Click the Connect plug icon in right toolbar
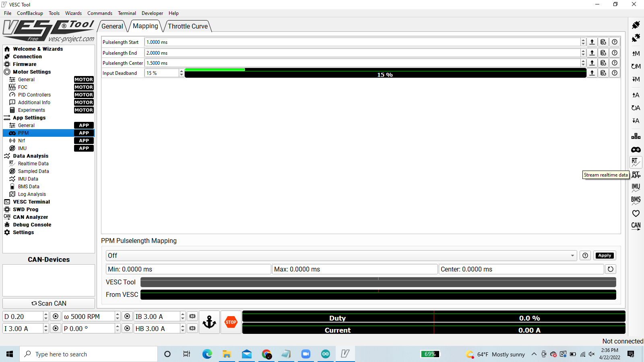The image size is (644, 362). [x=636, y=25]
